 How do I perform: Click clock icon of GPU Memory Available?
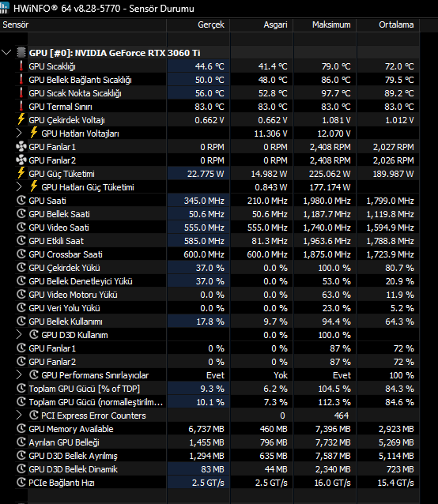tap(21, 428)
